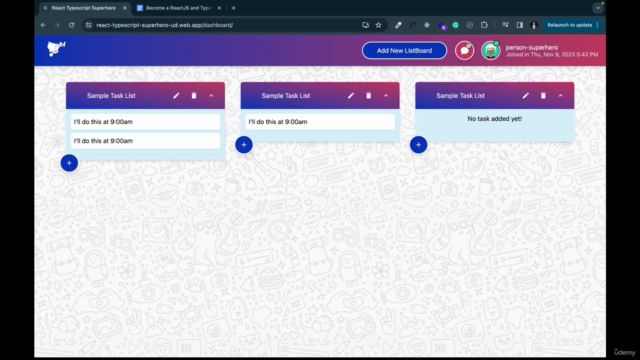Screen dimensions: 640x360
Task: Collapse the list showing 'No task added yet!'
Action: [560, 96]
